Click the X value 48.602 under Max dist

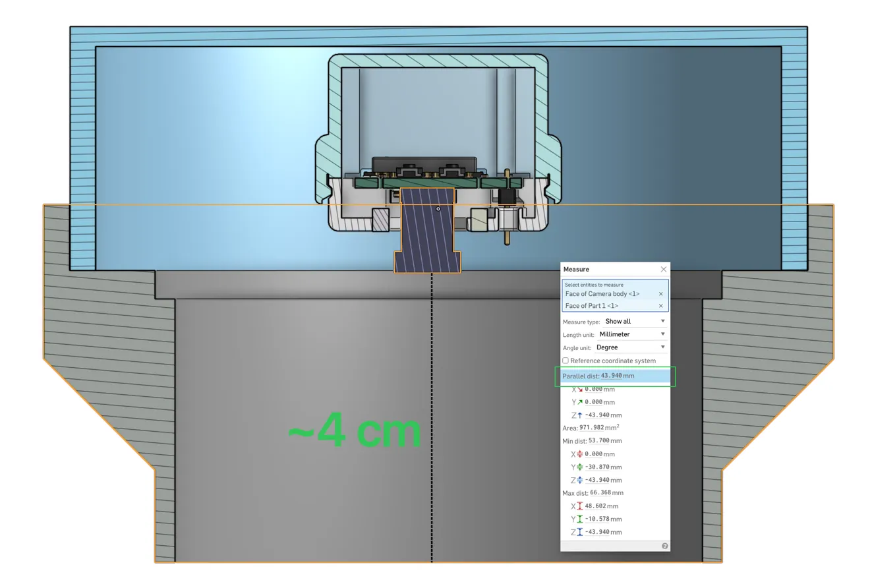[595, 506]
